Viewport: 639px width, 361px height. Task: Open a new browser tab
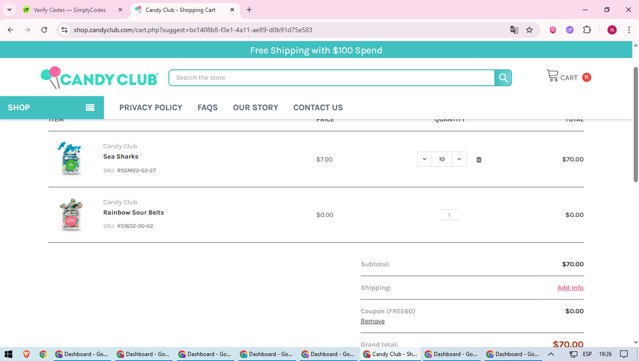point(249,10)
